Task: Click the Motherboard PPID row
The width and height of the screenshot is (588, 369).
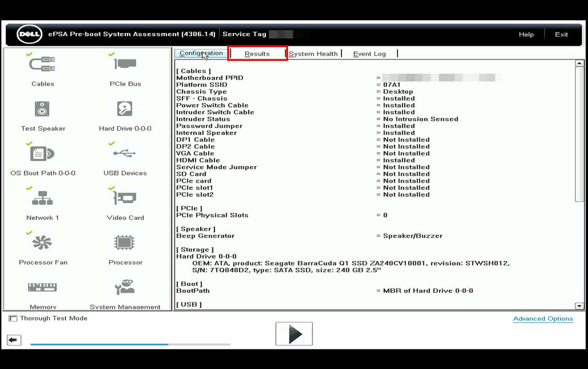Action: (x=339, y=78)
